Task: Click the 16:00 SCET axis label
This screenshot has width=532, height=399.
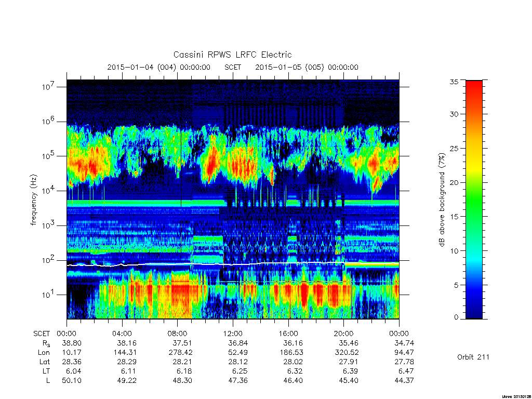Action: tap(288, 334)
